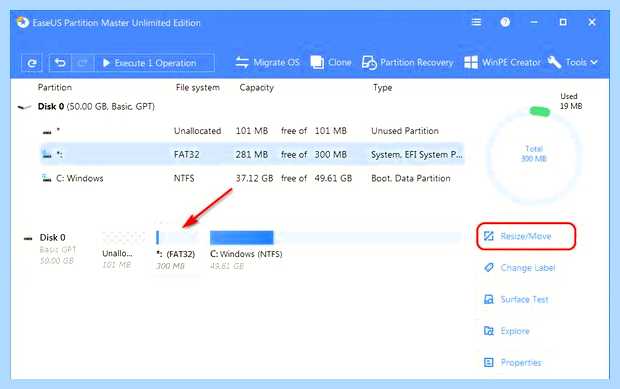The image size is (620, 389).
Task: Open the hamburger menu icon
Action: pyautogui.click(x=476, y=22)
